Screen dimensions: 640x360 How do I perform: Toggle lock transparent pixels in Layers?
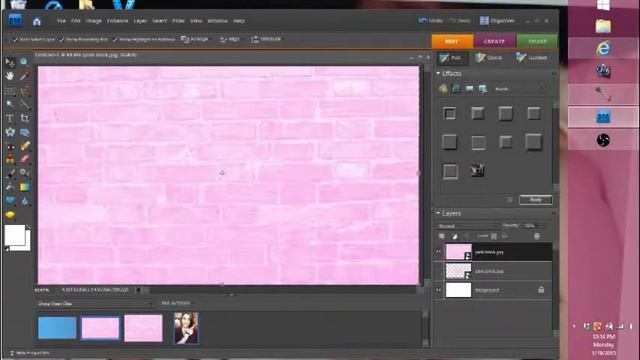point(494,236)
